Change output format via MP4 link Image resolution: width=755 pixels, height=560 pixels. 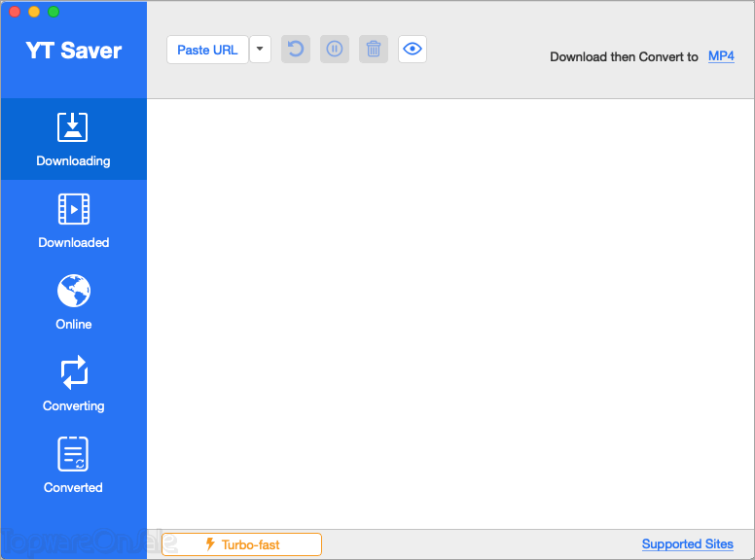pos(721,56)
